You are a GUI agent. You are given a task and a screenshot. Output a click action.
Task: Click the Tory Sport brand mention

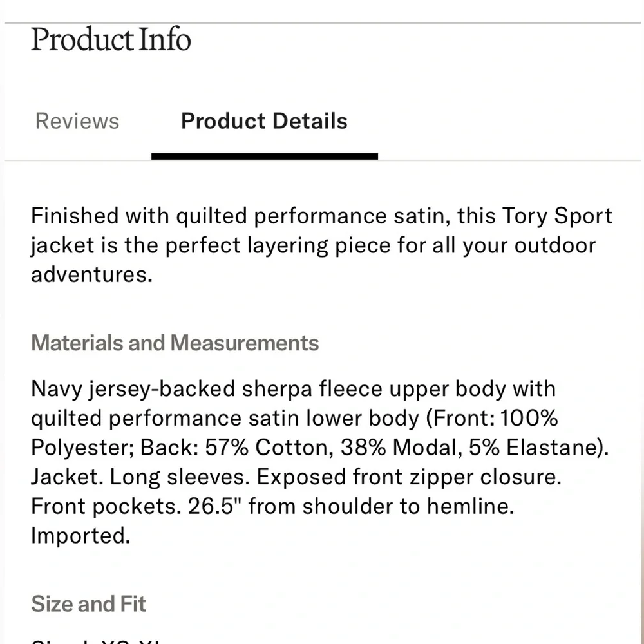[556, 216]
